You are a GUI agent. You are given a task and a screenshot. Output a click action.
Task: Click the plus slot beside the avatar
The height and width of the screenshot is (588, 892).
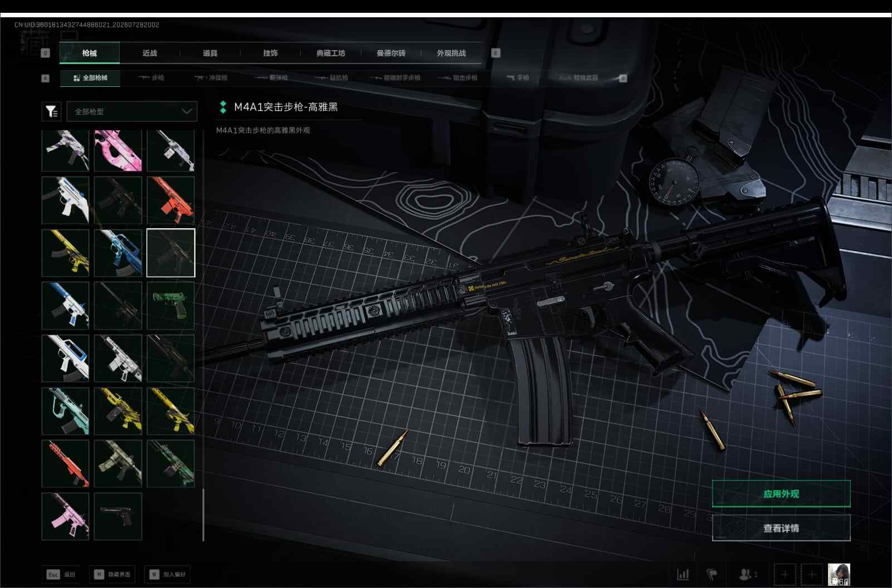point(812,574)
